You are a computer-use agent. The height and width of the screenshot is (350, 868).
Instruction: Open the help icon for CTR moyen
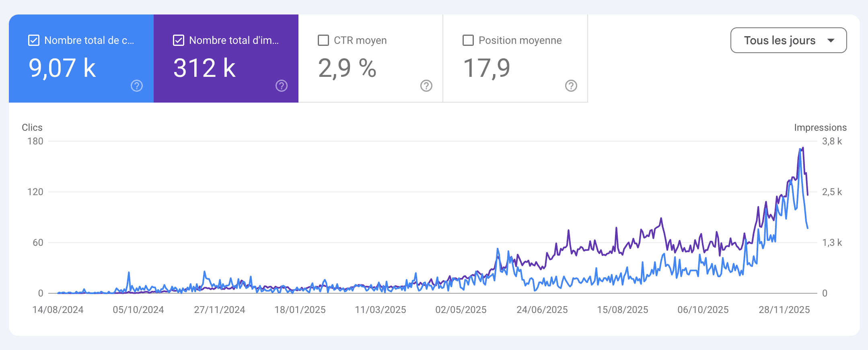(426, 86)
